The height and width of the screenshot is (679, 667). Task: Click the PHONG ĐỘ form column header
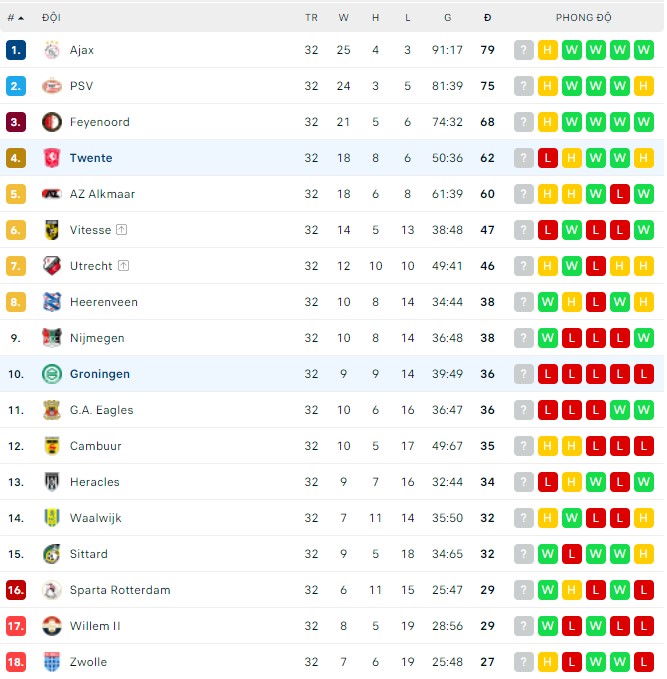(x=583, y=18)
